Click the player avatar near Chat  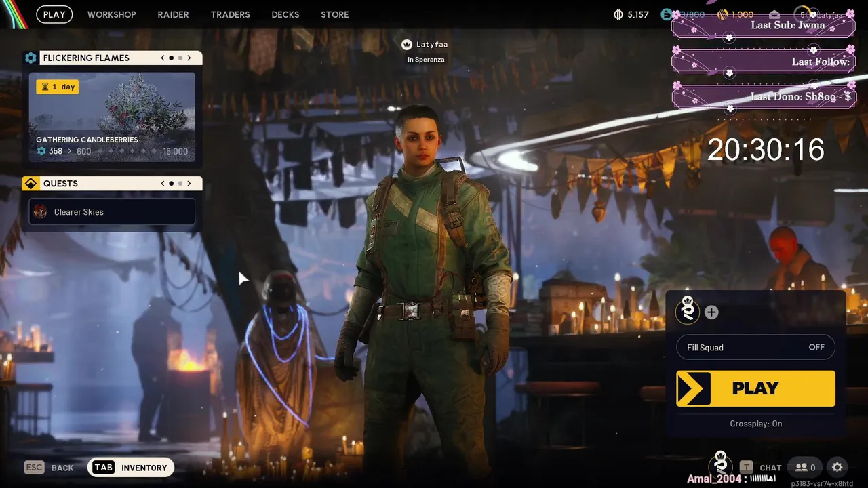pos(721,464)
